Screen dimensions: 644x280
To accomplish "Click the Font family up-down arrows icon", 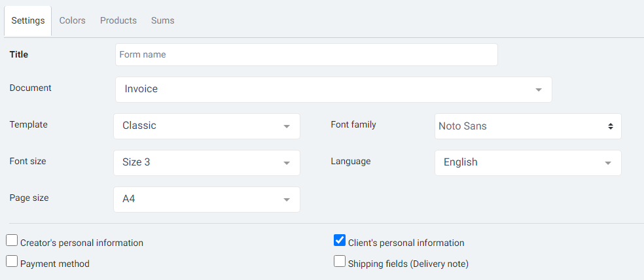I will [610, 126].
